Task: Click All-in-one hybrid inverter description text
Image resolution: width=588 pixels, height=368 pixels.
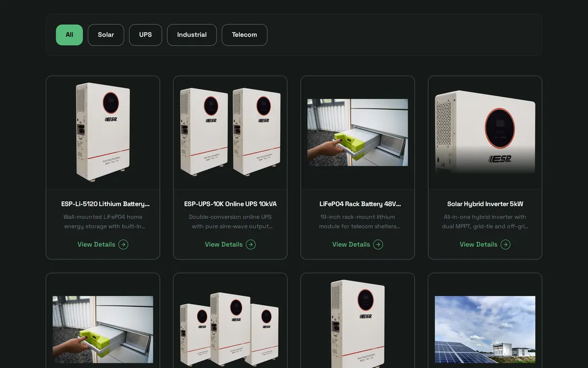Action: [485, 221]
